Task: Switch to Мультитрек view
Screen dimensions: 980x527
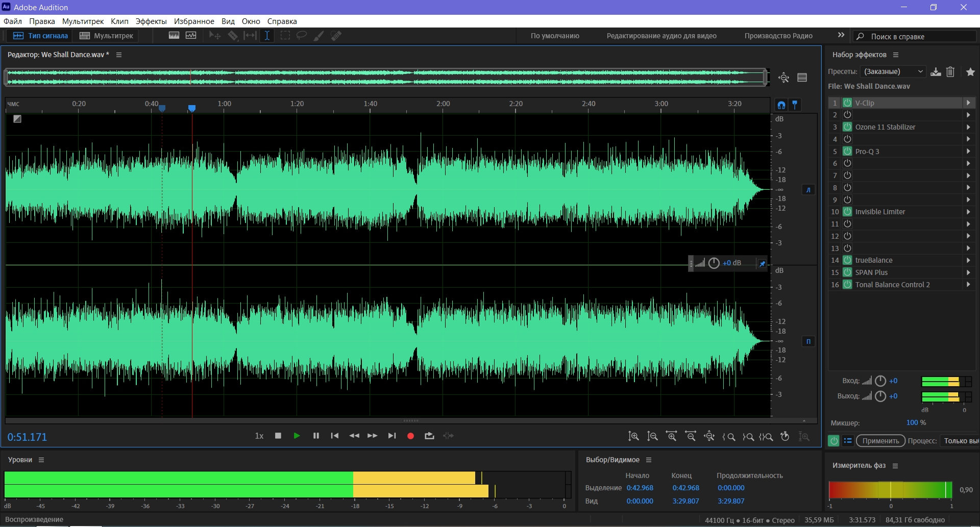Action: coord(106,36)
